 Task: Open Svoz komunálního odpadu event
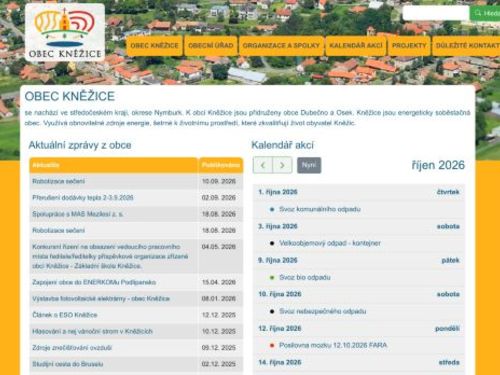click(x=320, y=209)
